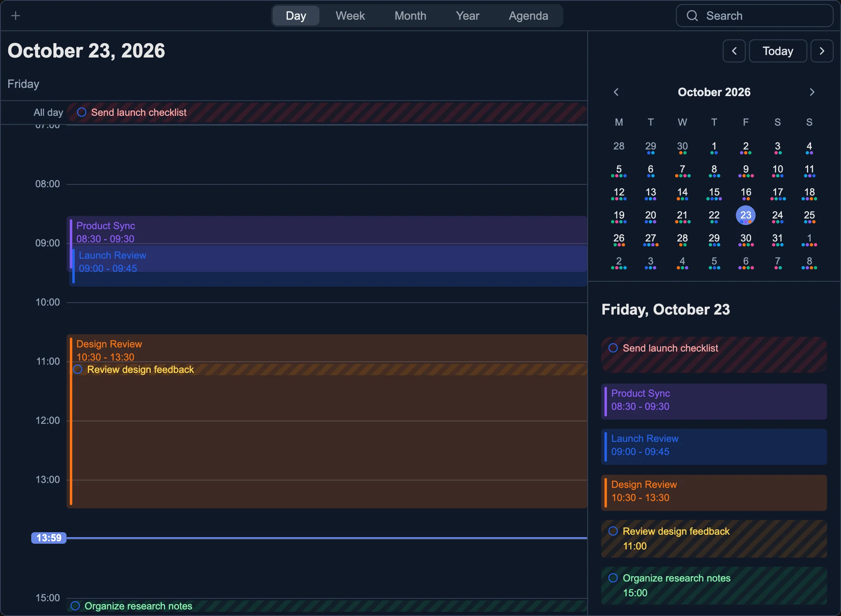
Task: Show next month in mini calendar
Action: tap(812, 92)
